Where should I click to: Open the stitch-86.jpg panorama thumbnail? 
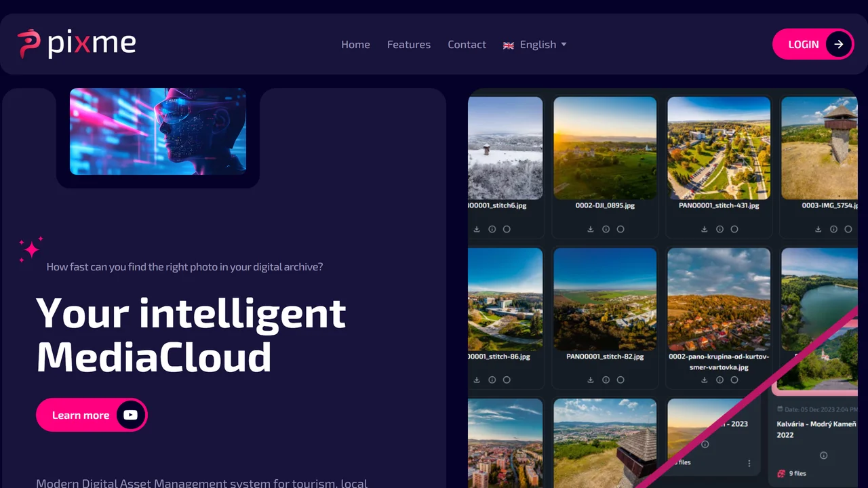(505, 299)
